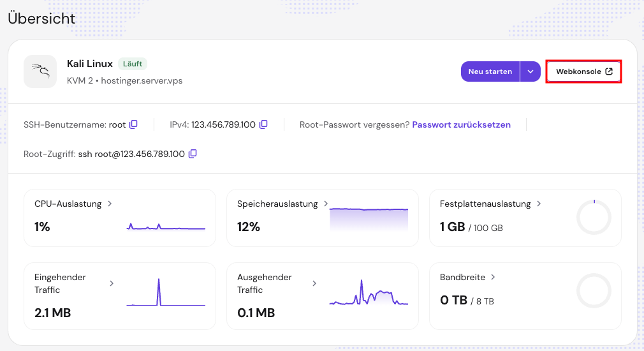
Task: Expand the Bandbreite details chevron
Action: click(493, 277)
